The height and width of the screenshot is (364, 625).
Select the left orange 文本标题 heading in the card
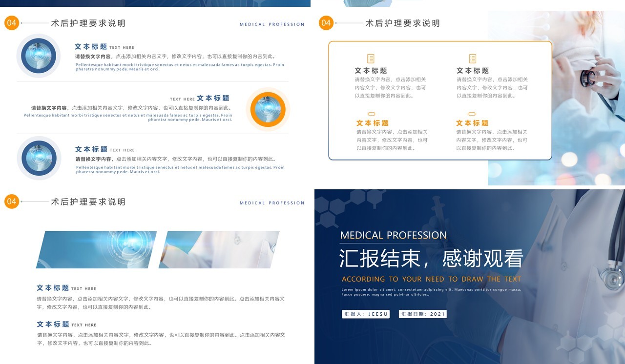[x=373, y=123]
